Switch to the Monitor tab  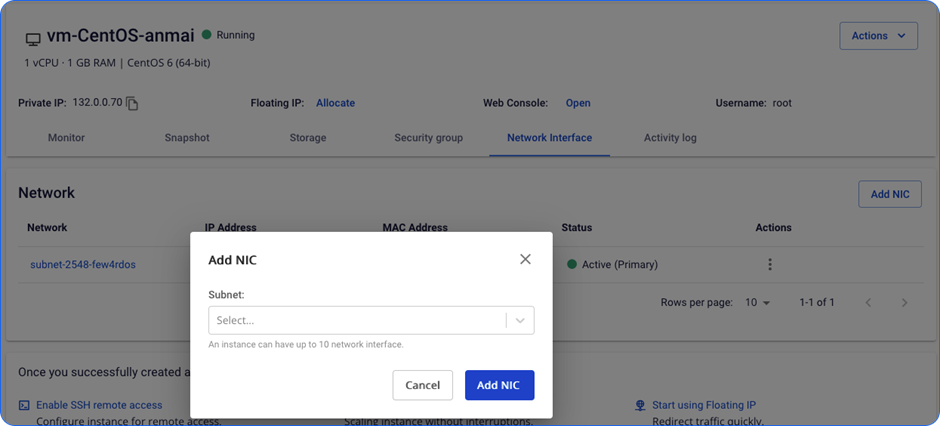[x=66, y=138]
